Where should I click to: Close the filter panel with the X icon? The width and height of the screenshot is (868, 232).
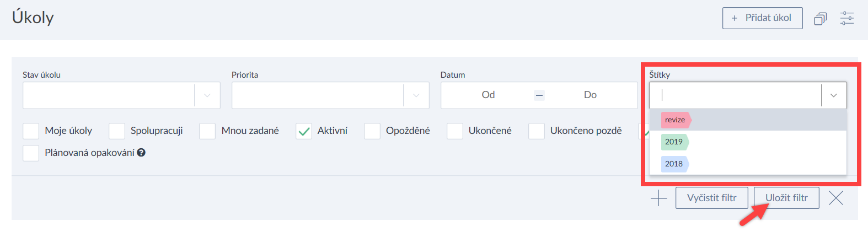click(x=836, y=198)
